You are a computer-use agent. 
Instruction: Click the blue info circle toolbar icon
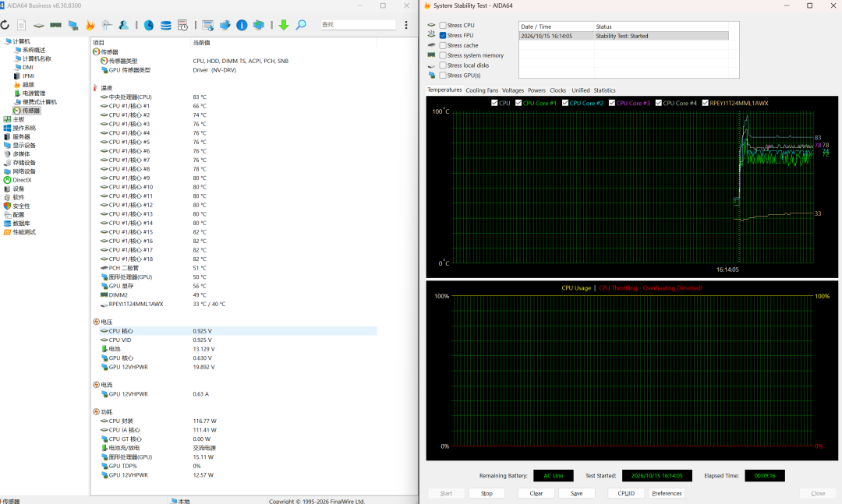pos(242,25)
